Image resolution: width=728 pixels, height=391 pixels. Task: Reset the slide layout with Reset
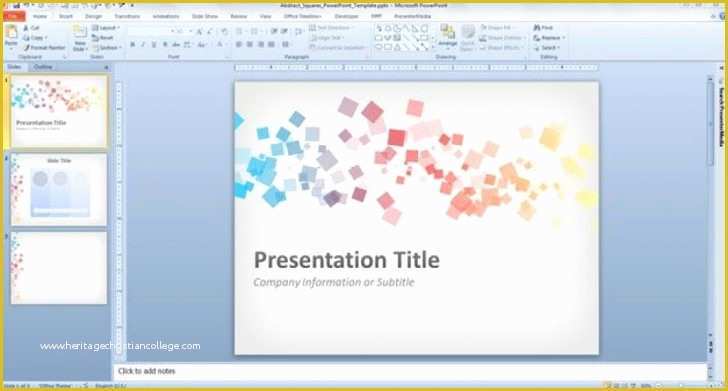point(103,38)
